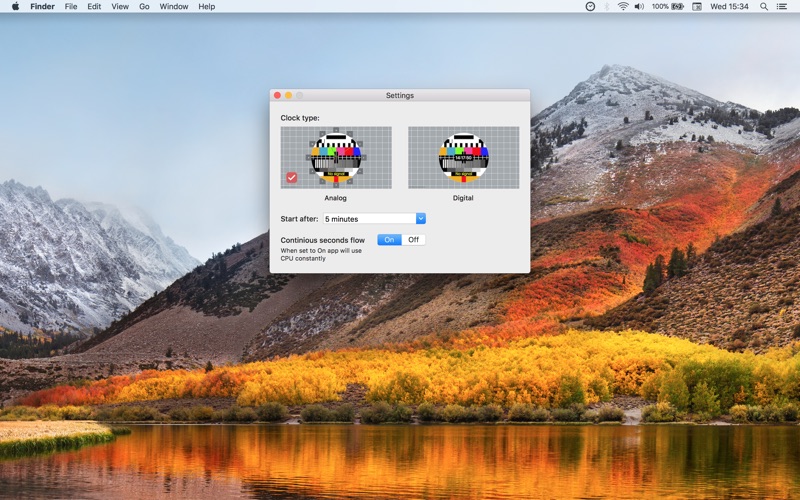
Task: Select the Digital clock thumbnail
Action: tap(463, 158)
